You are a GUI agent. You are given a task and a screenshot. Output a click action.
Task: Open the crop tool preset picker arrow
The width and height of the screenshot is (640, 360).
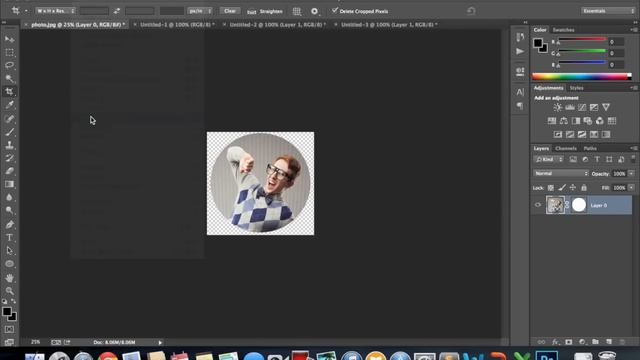pyautogui.click(x=26, y=11)
